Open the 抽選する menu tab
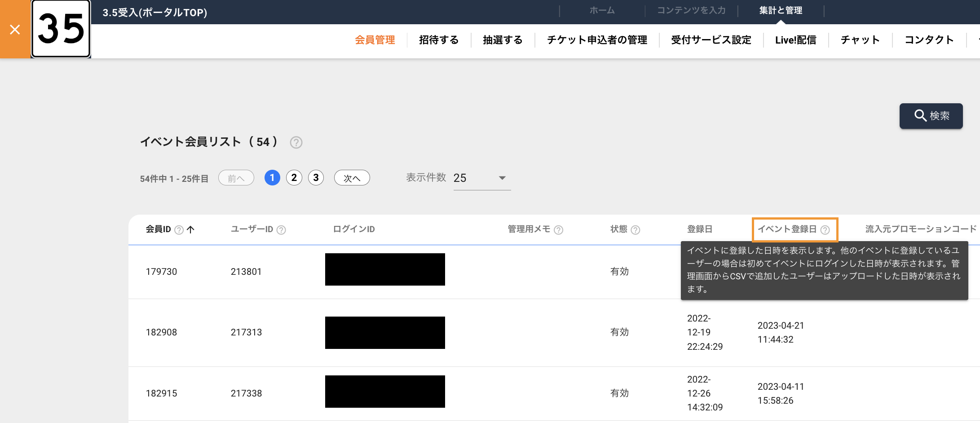Screen dimensions: 980x423 (x=503, y=40)
